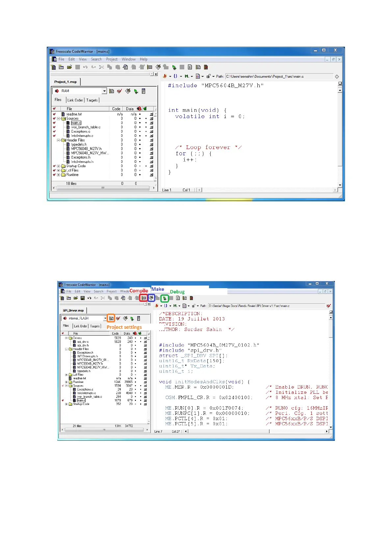The image size is (392, 554).
Task: Toggle touch checkmark for main.c in Project_1 window
Action: (54, 123)
